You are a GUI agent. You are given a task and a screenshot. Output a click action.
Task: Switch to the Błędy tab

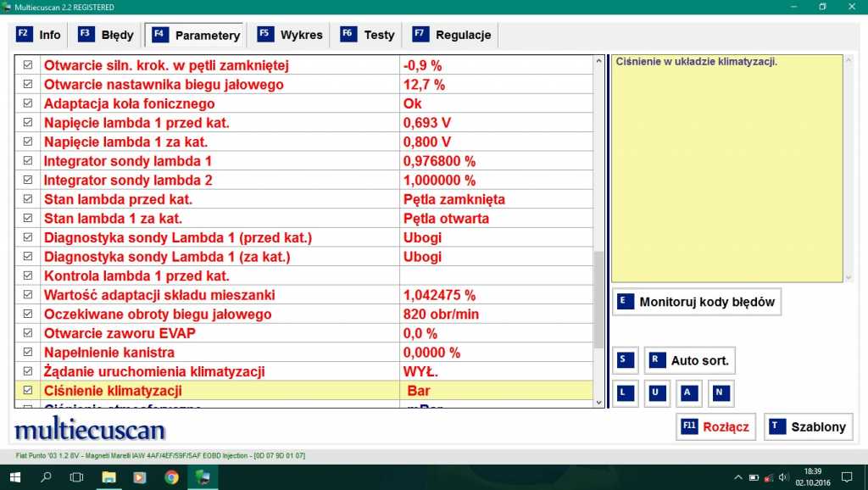point(107,35)
